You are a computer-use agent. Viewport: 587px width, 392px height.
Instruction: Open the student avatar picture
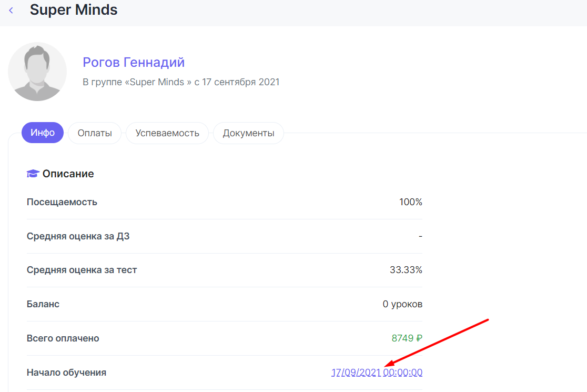(x=37, y=72)
